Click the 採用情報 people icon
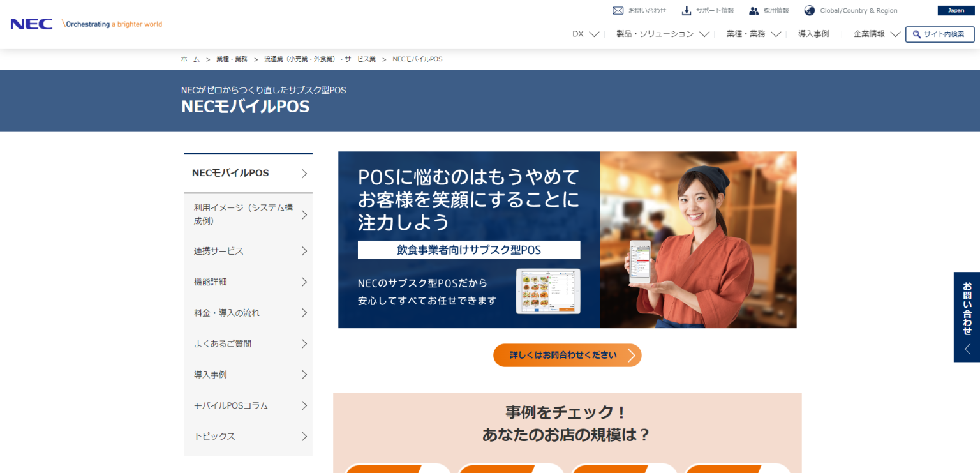Viewport: 980px width, 473px height. click(754, 10)
